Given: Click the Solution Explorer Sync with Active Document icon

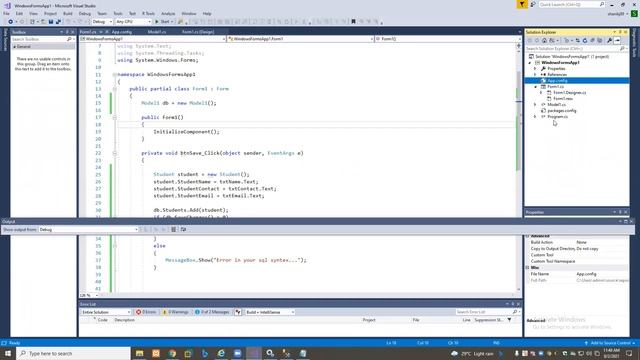Looking at the screenshot, I should [x=578, y=40].
